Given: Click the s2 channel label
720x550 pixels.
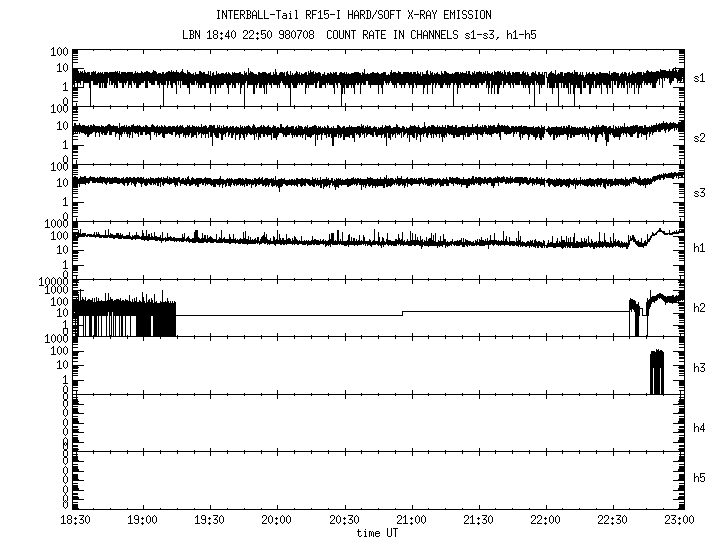Looking at the screenshot, I should pyautogui.click(x=700, y=137).
